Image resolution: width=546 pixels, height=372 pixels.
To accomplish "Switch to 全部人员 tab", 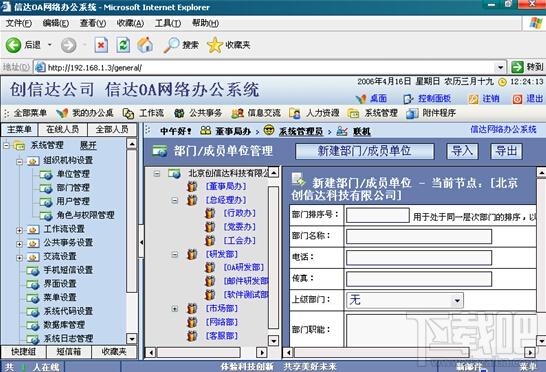I will pos(112,130).
